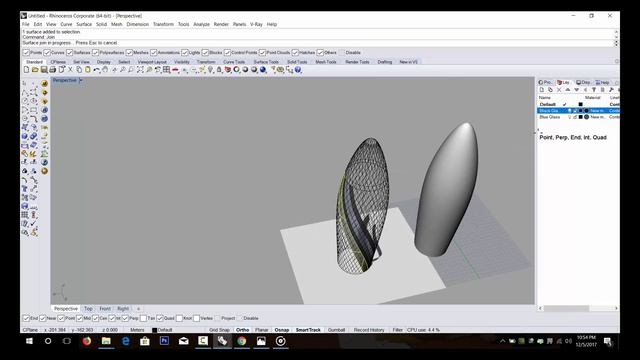Viewport: 640px width, 360px height.
Task: Select the Polyline tool in left sidebar
Action: 25,92
